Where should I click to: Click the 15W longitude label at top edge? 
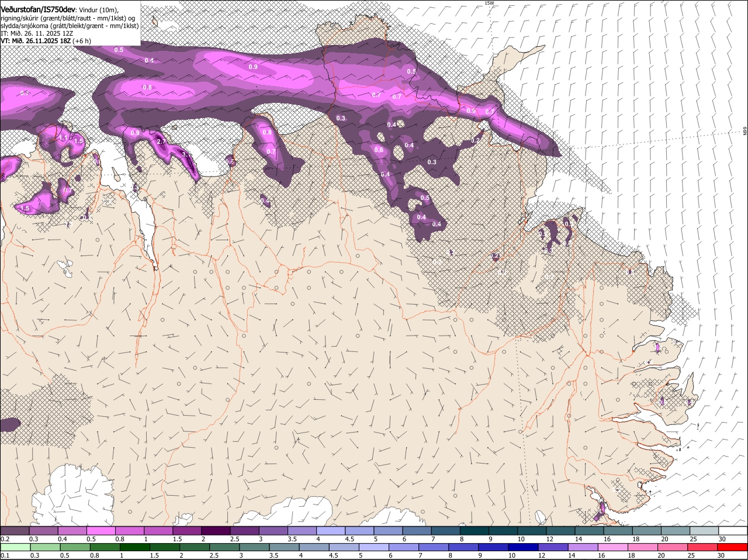pyautogui.click(x=489, y=4)
